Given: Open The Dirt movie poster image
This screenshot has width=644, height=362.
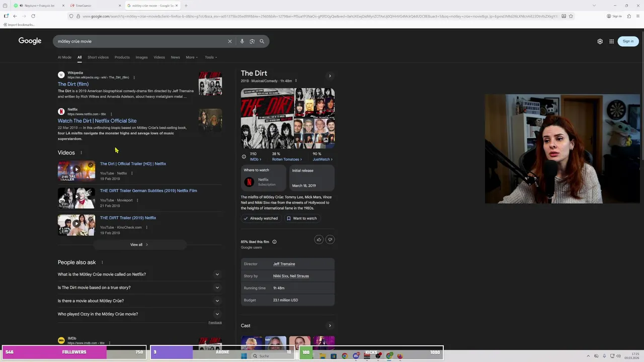Looking at the screenshot, I should click(x=267, y=119).
